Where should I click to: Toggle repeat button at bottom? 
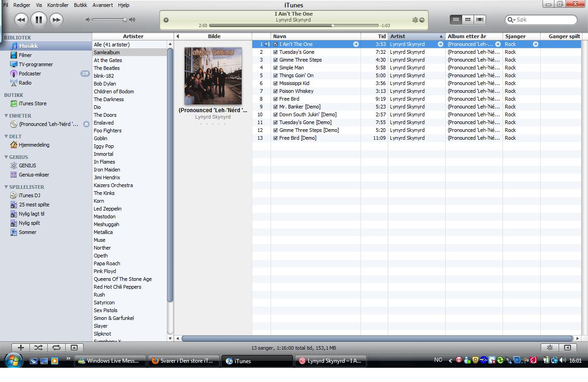click(56, 348)
